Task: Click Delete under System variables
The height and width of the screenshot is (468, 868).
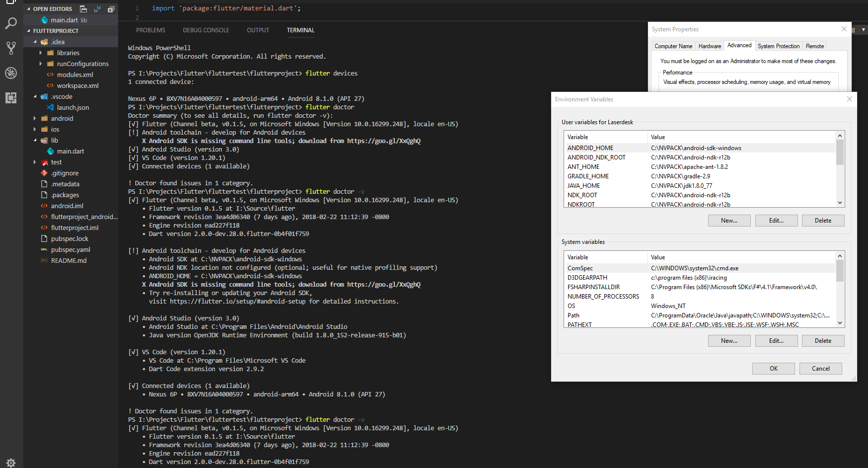Action: click(823, 341)
